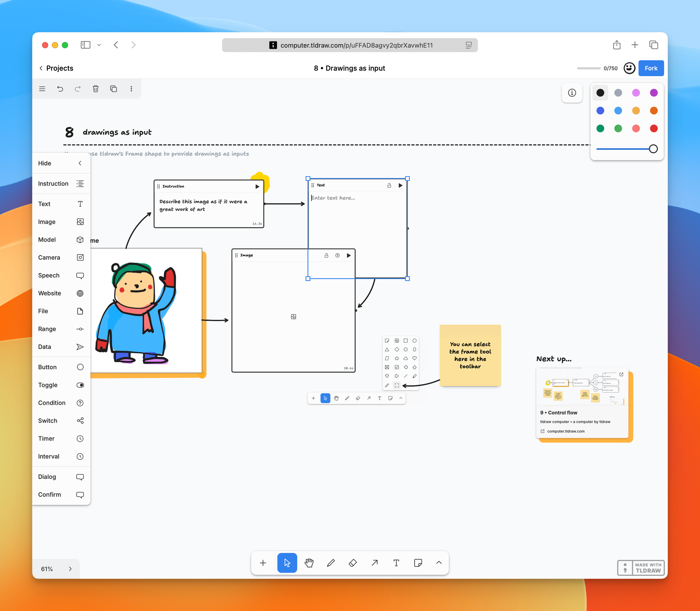Add an Interval component

point(61,456)
